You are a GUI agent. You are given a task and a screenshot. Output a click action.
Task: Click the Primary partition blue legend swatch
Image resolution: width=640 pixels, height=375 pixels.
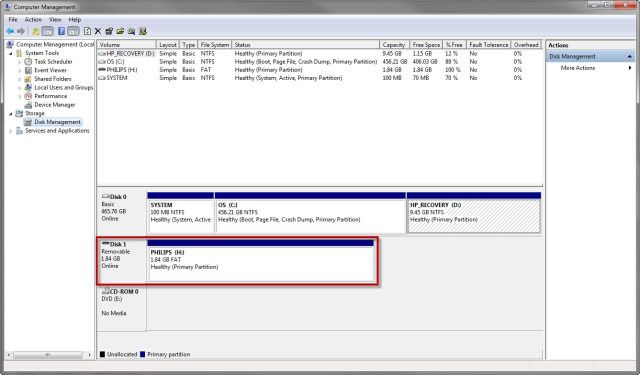coord(142,354)
